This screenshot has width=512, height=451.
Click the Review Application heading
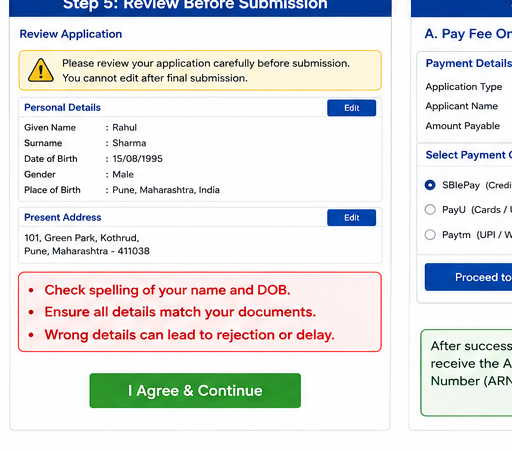click(x=71, y=34)
